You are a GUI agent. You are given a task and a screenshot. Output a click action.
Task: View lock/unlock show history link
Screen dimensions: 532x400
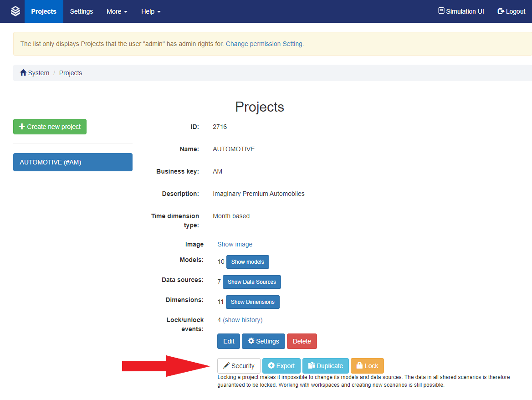[242, 320]
